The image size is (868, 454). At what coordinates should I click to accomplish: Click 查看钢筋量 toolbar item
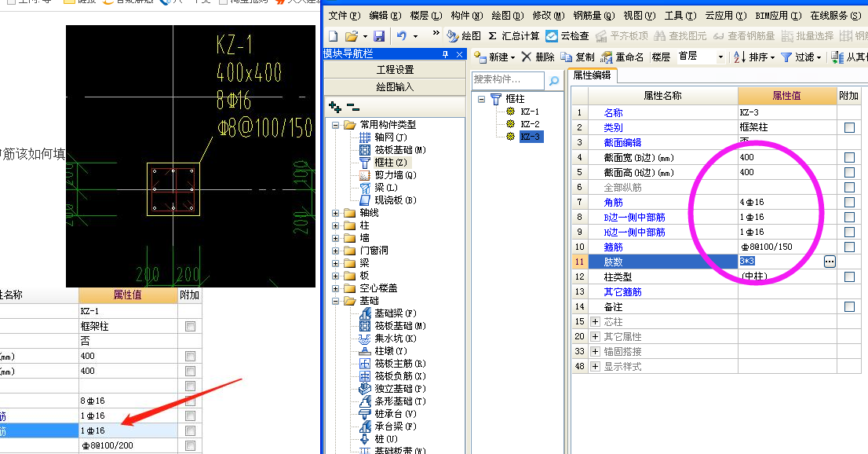(x=743, y=36)
